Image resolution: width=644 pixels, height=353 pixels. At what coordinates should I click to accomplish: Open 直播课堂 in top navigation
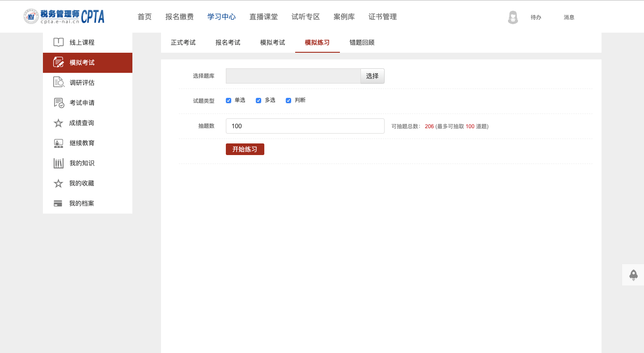(x=263, y=17)
